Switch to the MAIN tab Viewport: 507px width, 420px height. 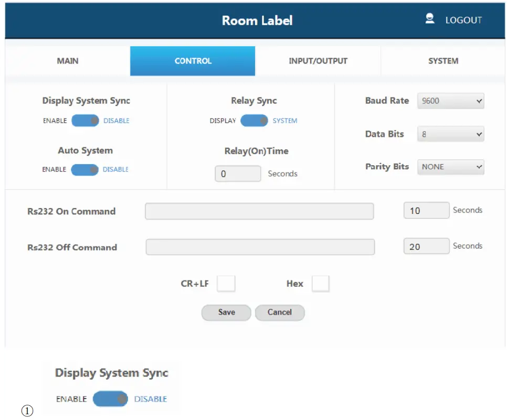click(x=68, y=61)
